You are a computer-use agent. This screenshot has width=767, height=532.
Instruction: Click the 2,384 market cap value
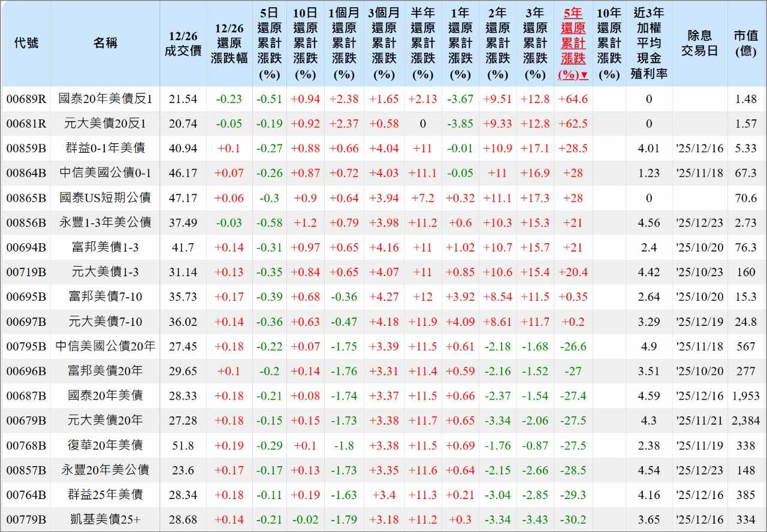tap(746, 421)
